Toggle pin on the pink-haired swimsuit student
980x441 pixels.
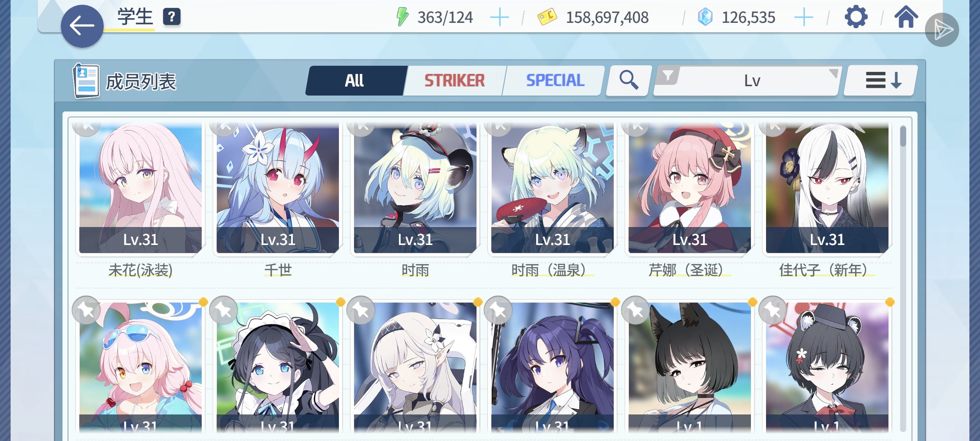86,310
